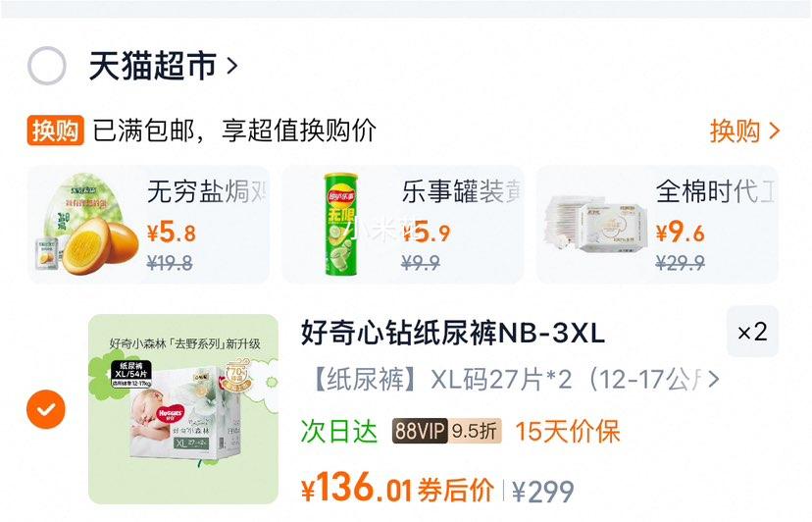
Task: Open the 天猫超市 store page
Action: point(153,66)
